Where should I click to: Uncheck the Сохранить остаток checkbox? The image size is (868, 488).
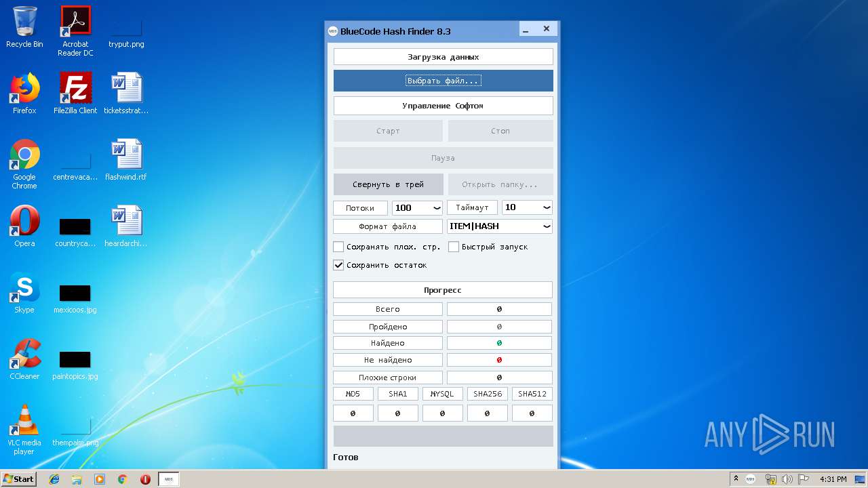click(x=339, y=265)
